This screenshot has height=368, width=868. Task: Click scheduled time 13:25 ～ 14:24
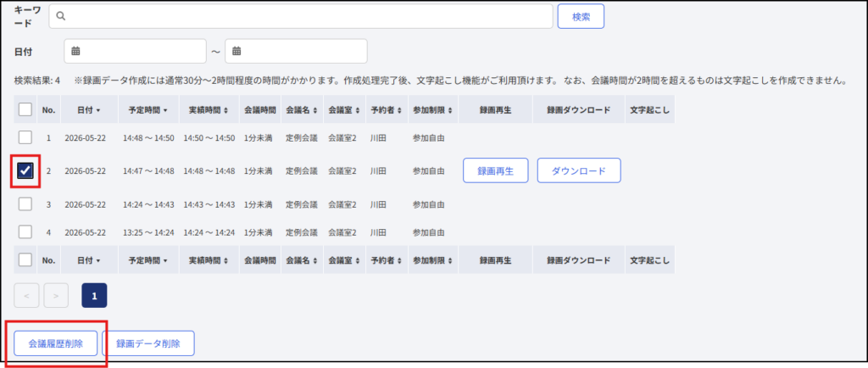click(x=148, y=231)
